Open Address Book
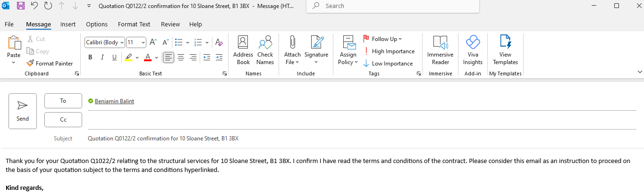This screenshot has height=196, width=644. [243, 50]
